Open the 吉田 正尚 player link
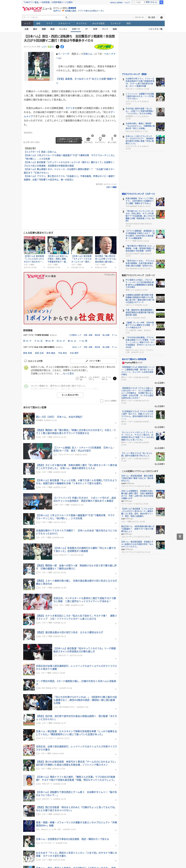 39,353
